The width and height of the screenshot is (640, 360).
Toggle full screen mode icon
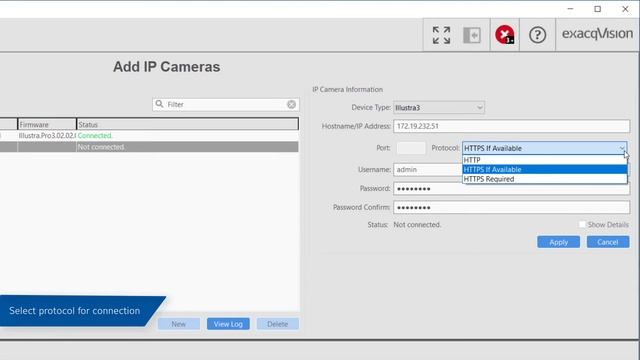[x=441, y=35]
